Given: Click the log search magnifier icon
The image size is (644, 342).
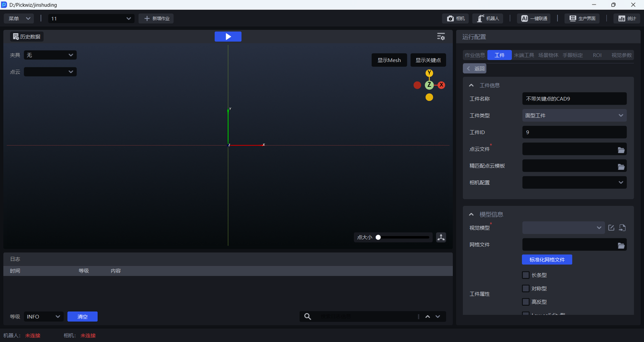Looking at the screenshot, I should [307, 316].
